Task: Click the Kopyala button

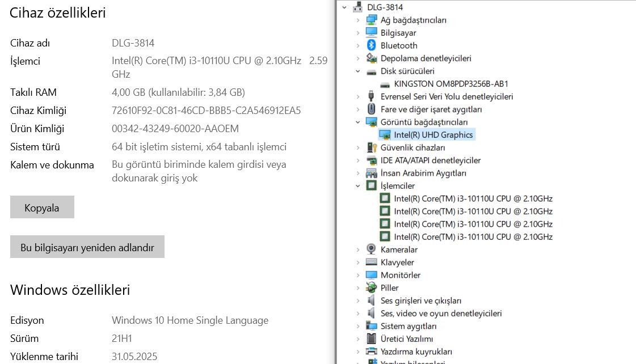Action: [42, 207]
